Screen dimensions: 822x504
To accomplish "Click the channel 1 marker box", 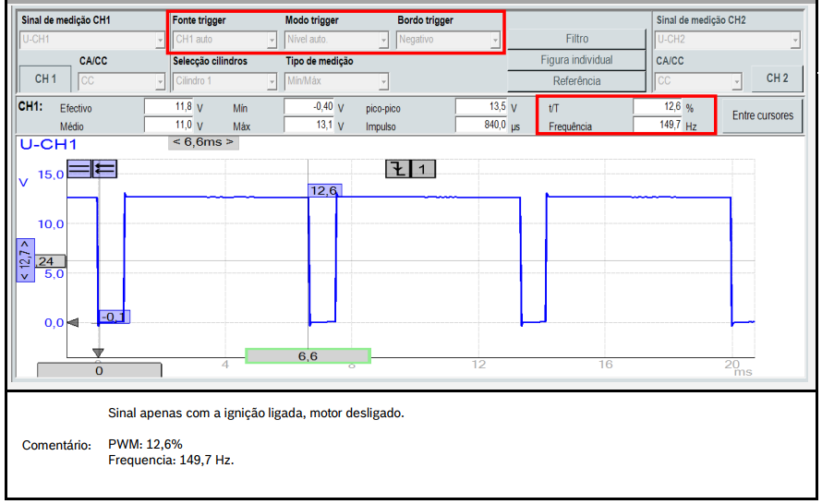I will pyautogui.click(x=422, y=168).
